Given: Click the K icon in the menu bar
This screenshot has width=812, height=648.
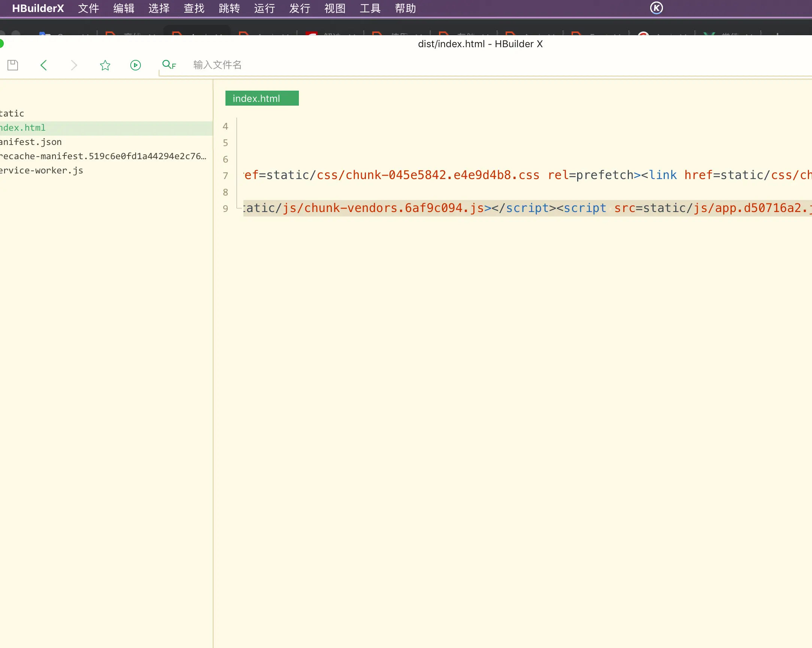Looking at the screenshot, I should point(656,8).
